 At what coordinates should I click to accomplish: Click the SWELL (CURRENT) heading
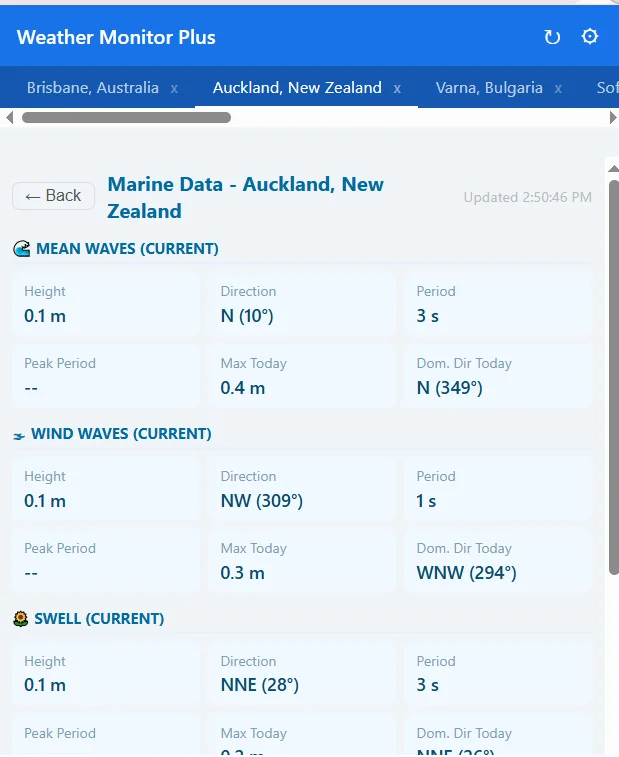[x=99, y=618]
